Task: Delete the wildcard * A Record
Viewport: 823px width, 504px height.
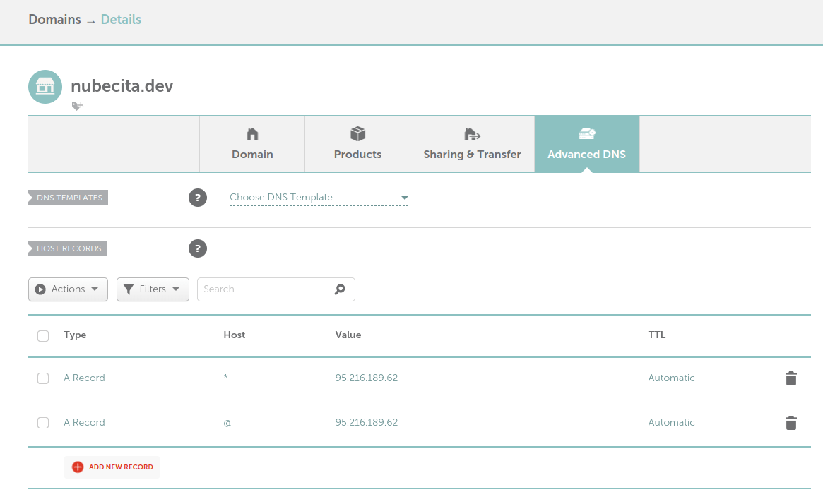Action: click(791, 378)
